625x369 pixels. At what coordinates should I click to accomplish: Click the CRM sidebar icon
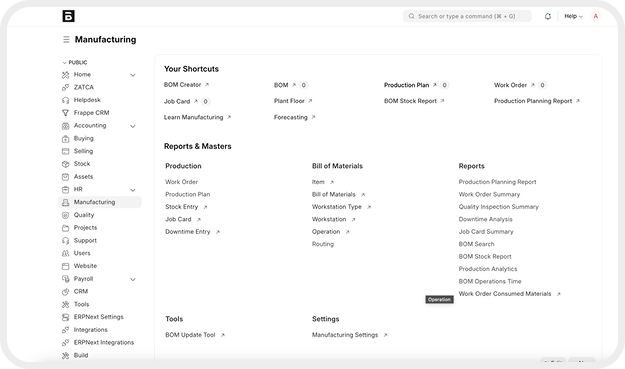65,292
